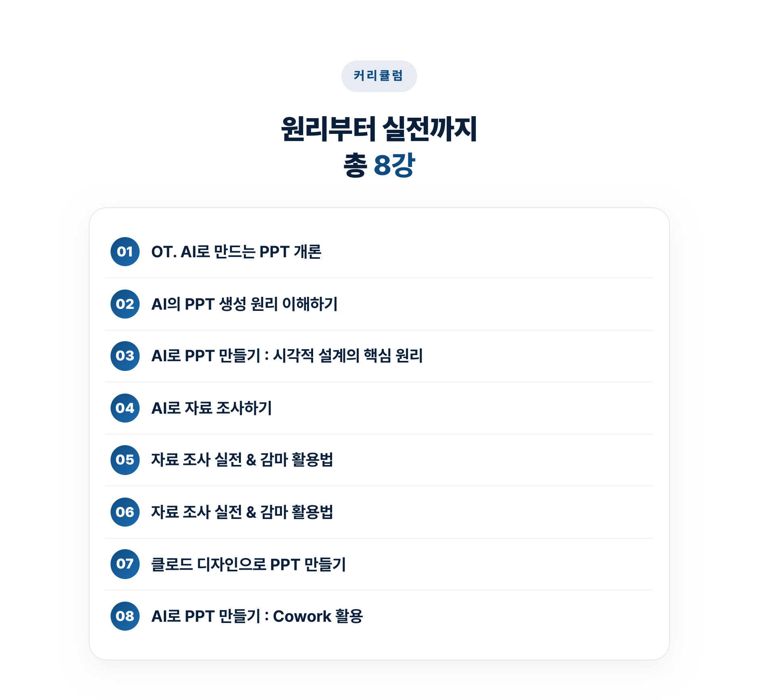This screenshot has height=700, width=759.
Task: Click the 01 number badge circle
Action: (x=125, y=252)
